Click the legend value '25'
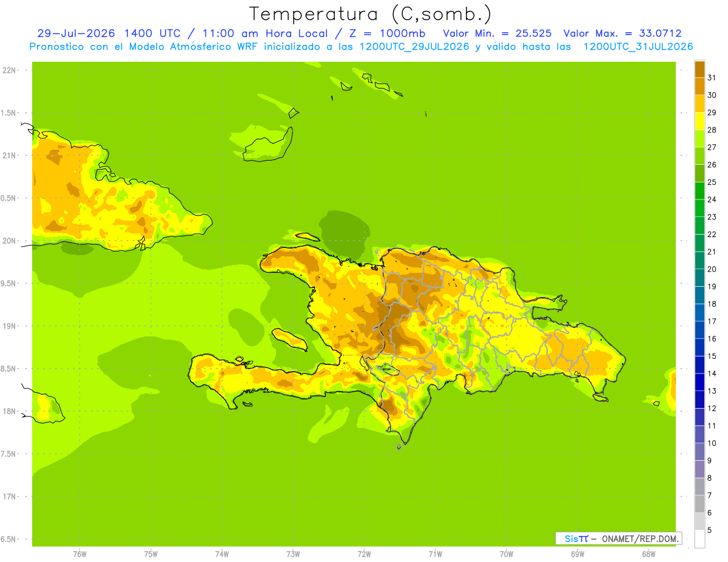Viewport: 728px width, 562px height. coord(712,182)
